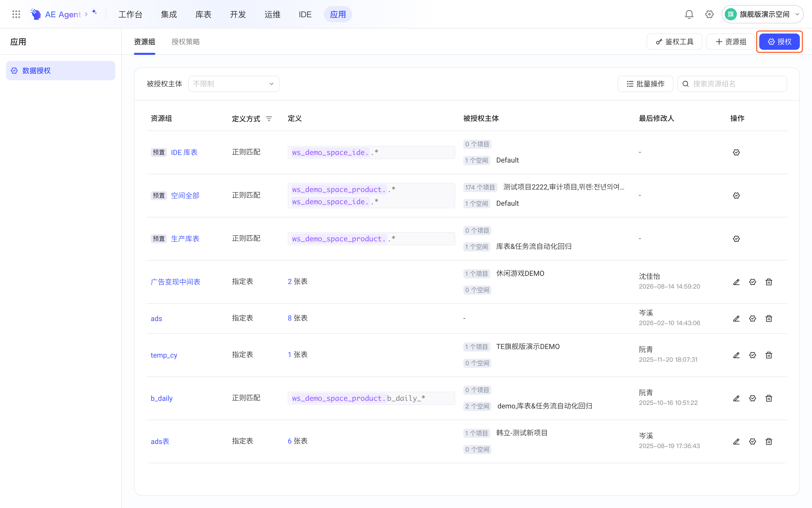The image size is (812, 508).
Task: Click the 批量操作 button
Action: click(645, 84)
